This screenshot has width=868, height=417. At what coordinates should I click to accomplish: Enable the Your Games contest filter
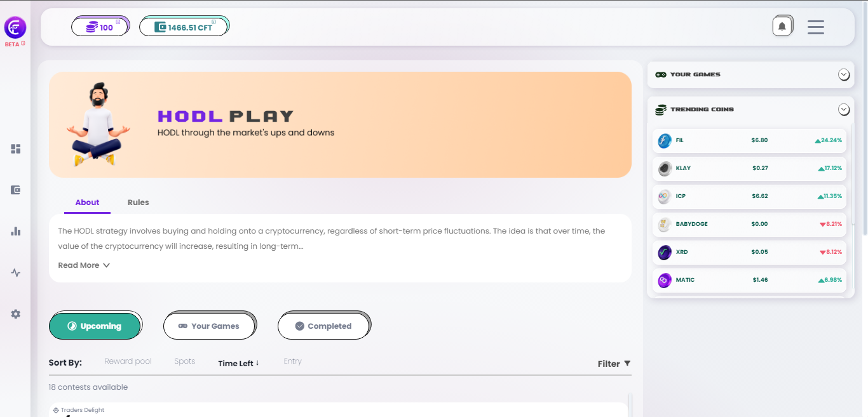point(210,326)
